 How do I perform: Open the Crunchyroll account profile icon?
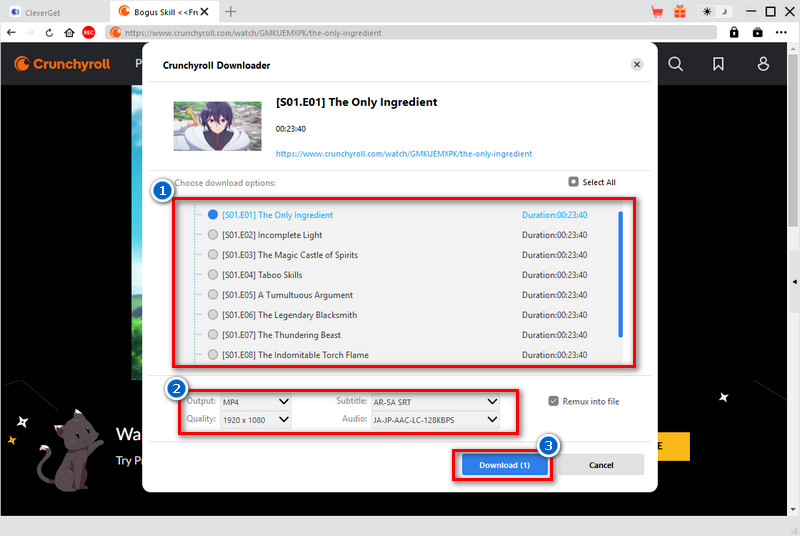763,64
